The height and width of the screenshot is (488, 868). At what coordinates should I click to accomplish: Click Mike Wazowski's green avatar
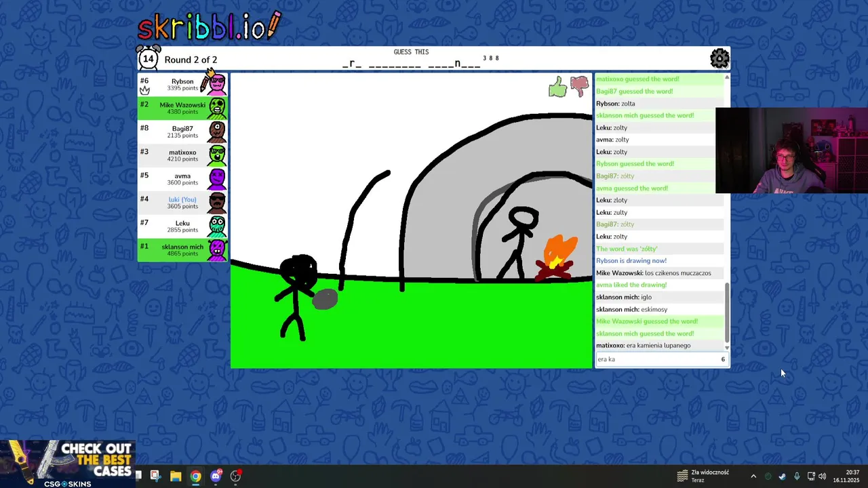(217, 108)
